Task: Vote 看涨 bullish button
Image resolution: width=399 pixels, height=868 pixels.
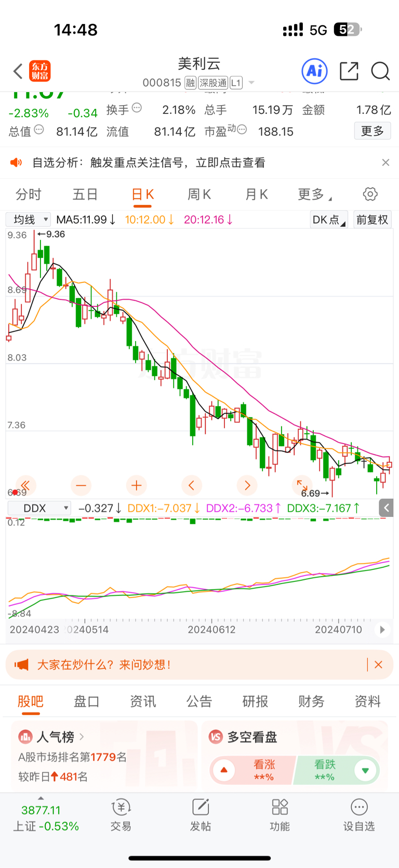Action: pyautogui.click(x=252, y=770)
